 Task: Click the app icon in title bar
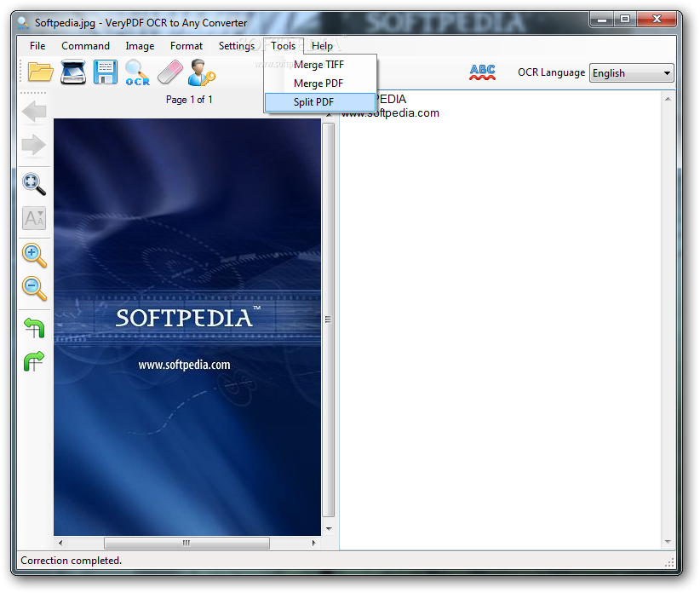23,23
